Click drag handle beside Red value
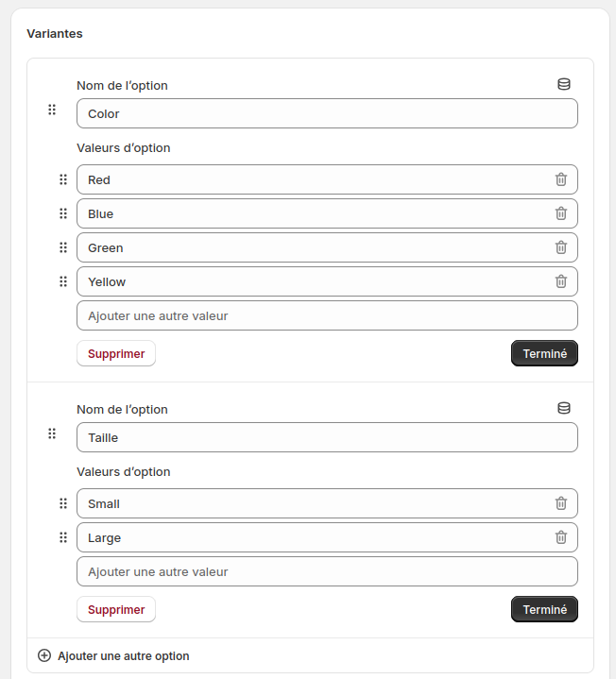Screen dimensions: 616x679 pos(63,179)
